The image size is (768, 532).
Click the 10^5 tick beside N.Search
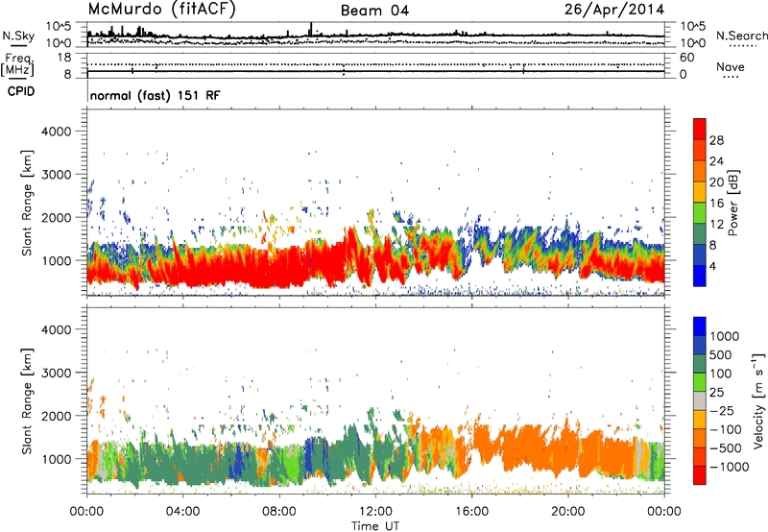(x=692, y=26)
